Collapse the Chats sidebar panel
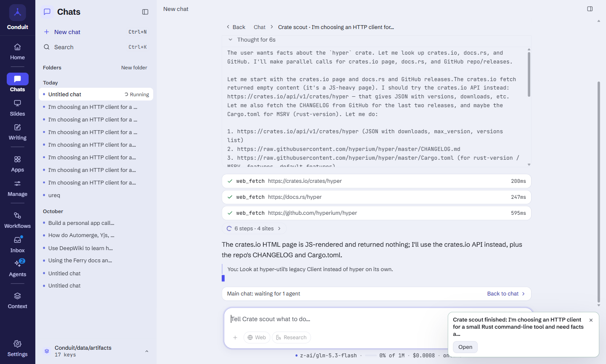The width and height of the screenshot is (606, 364). pyautogui.click(x=145, y=12)
